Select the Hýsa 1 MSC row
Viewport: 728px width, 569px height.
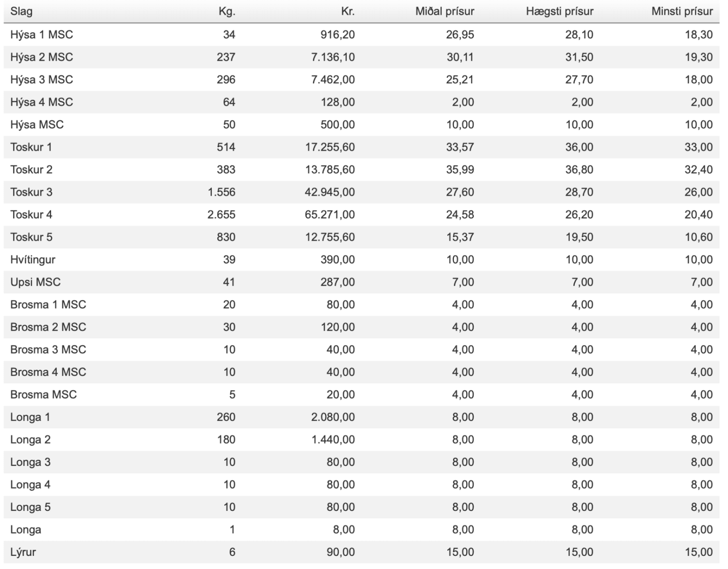361,34
